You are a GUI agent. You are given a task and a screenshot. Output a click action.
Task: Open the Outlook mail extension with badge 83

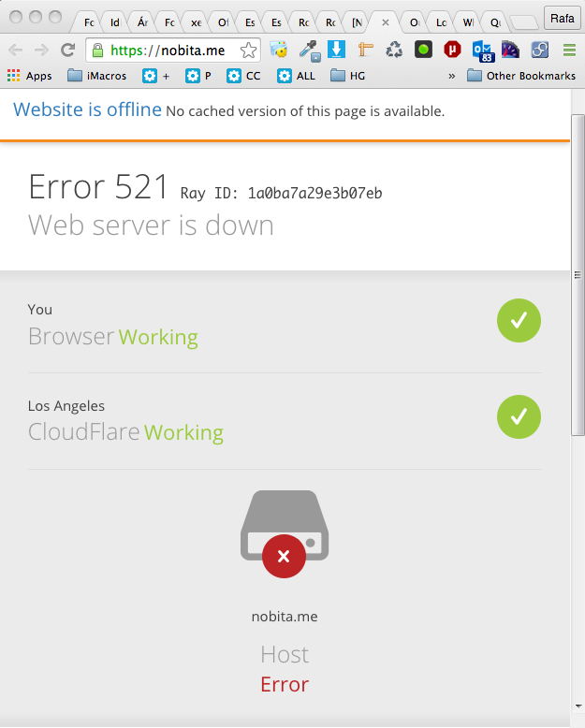[x=482, y=51]
